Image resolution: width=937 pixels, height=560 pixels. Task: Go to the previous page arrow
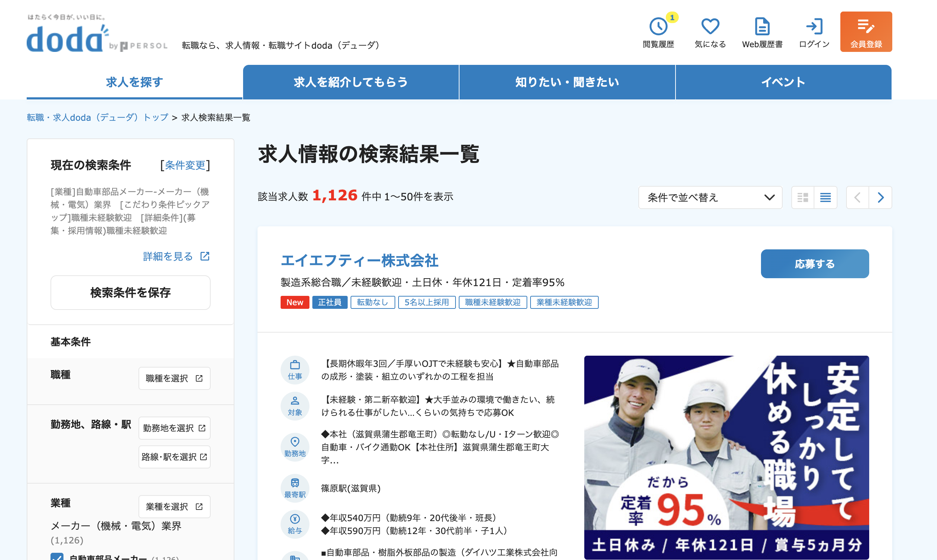coord(857,197)
